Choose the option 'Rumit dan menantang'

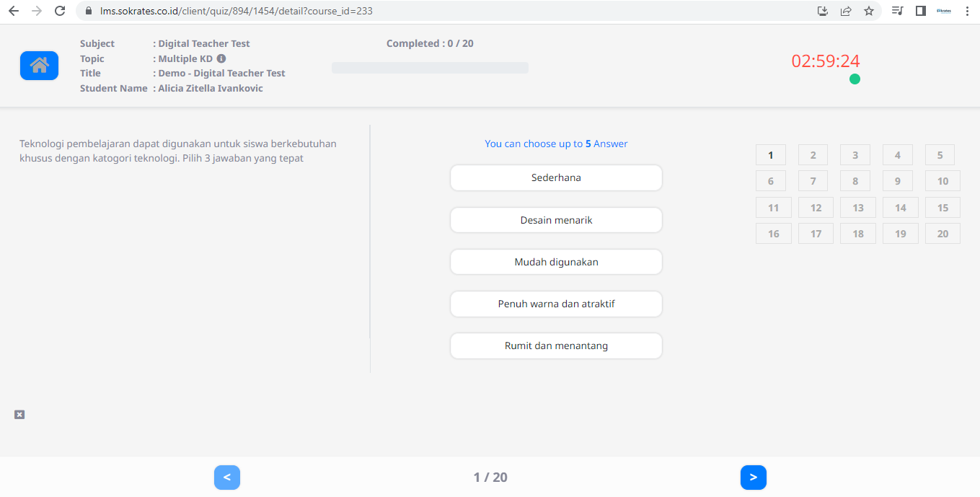[556, 346]
